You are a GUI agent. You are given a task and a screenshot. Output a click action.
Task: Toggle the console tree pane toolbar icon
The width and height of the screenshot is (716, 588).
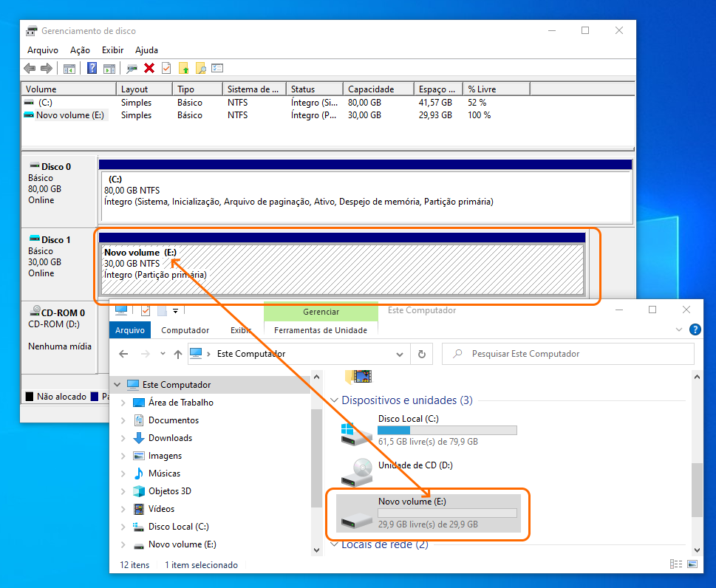(x=69, y=69)
